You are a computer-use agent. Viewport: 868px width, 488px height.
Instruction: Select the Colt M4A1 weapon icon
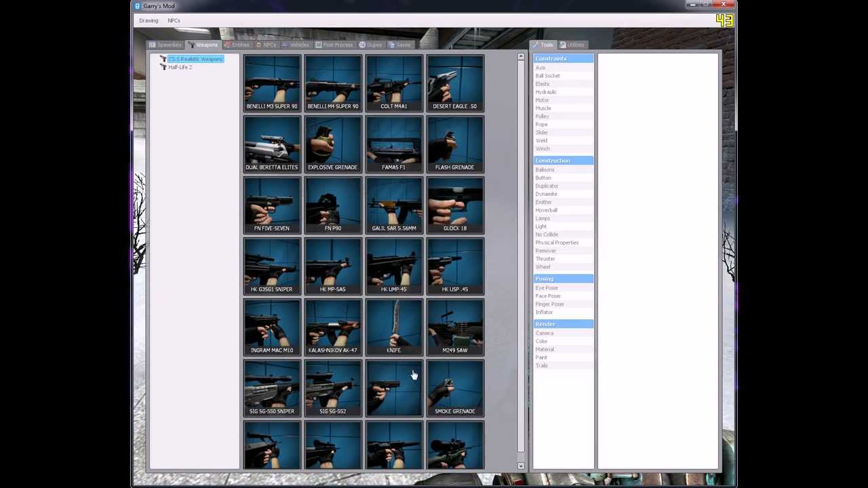tap(394, 83)
